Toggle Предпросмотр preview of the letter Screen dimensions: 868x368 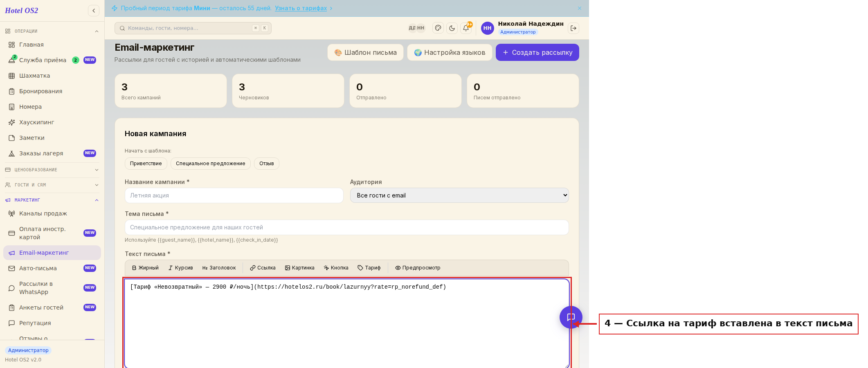pyautogui.click(x=418, y=268)
